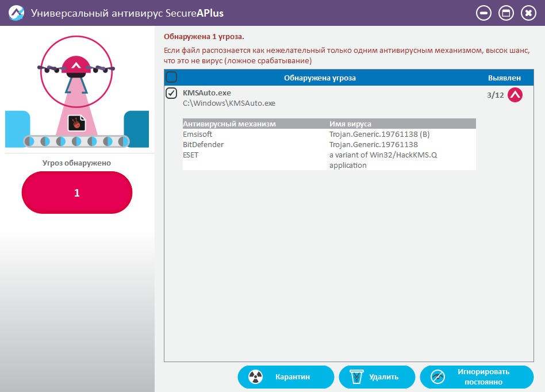545x392 pixels.
Task: Select the ESET engine row
Action: pos(329,160)
